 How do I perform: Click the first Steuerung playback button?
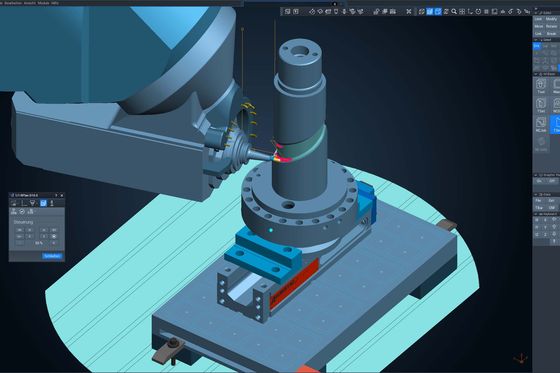pyautogui.click(x=20, y=230)
